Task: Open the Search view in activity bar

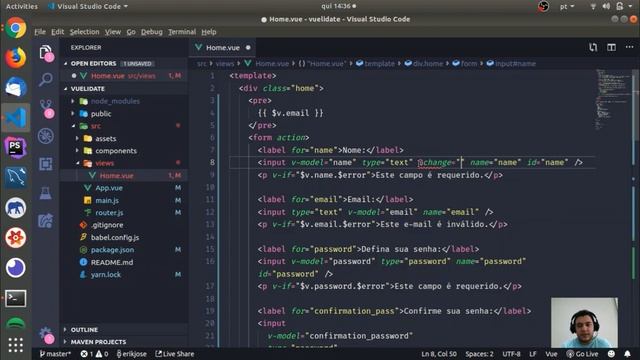Action: pos(46,79)
